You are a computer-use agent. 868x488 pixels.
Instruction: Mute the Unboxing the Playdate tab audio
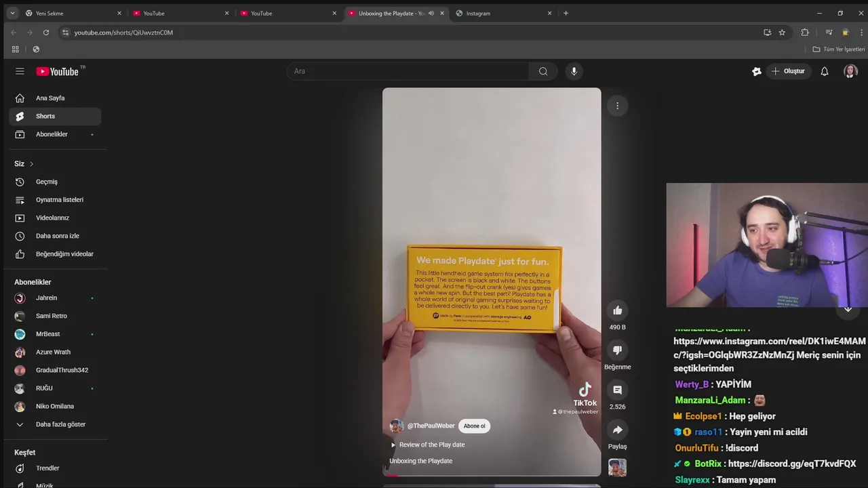pos(431,13)
